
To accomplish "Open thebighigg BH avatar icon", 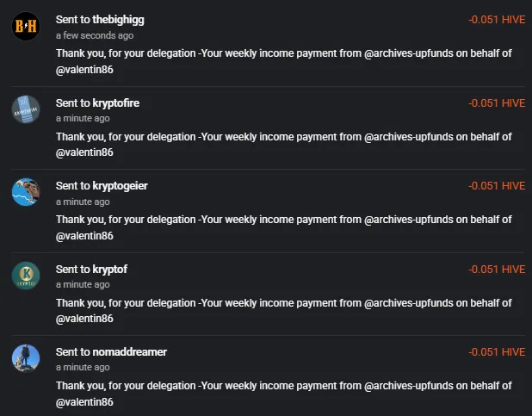I will 26,26.
